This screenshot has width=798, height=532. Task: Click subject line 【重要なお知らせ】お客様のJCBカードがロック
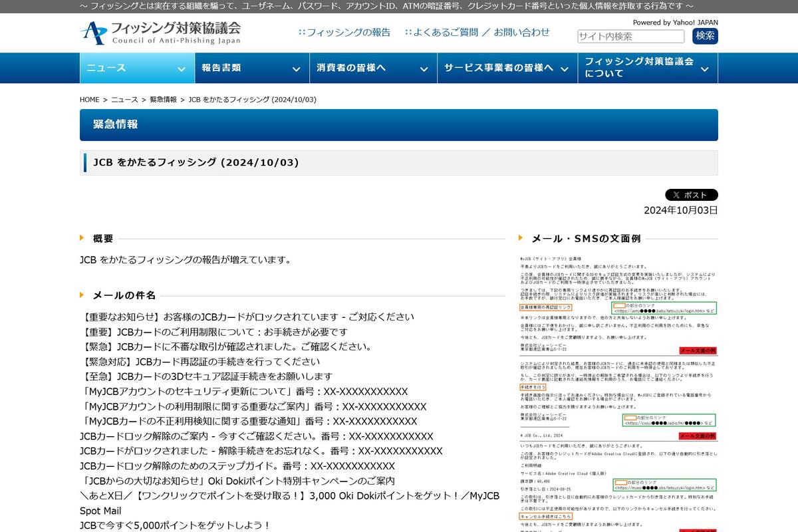pos(247,317)
